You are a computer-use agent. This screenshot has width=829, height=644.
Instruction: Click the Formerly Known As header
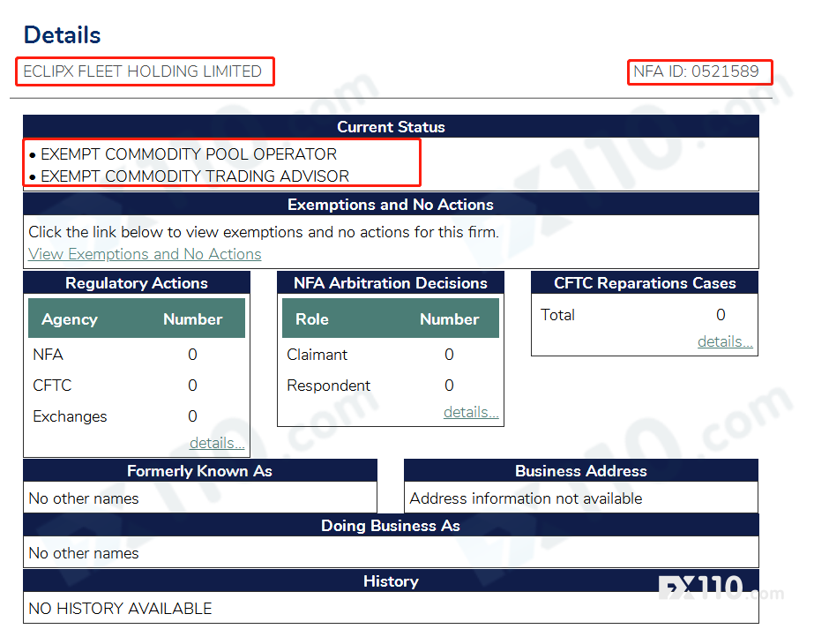tap(199, 471)
